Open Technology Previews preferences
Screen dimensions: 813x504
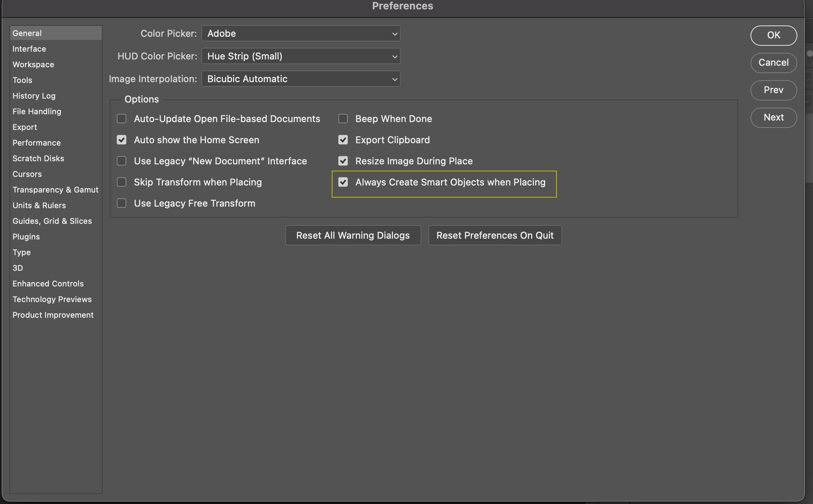(52, 299)
